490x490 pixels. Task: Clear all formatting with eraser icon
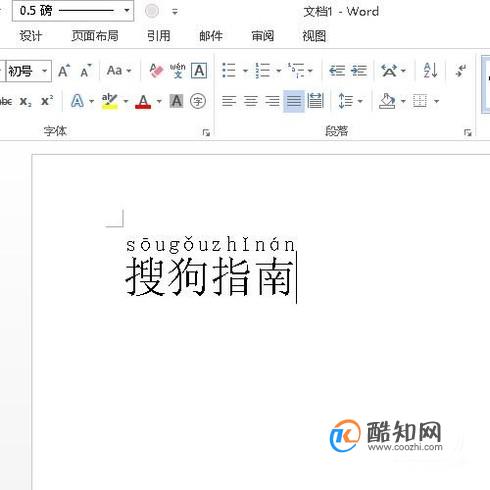(156, 71)
